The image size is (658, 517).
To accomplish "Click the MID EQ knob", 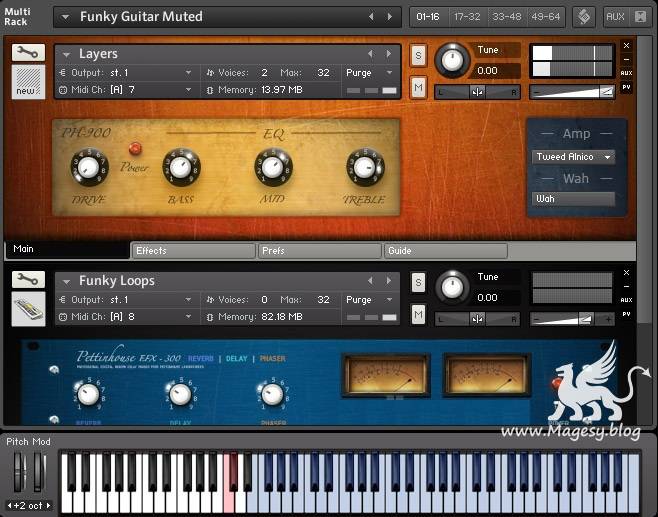I will click(273, 167).
